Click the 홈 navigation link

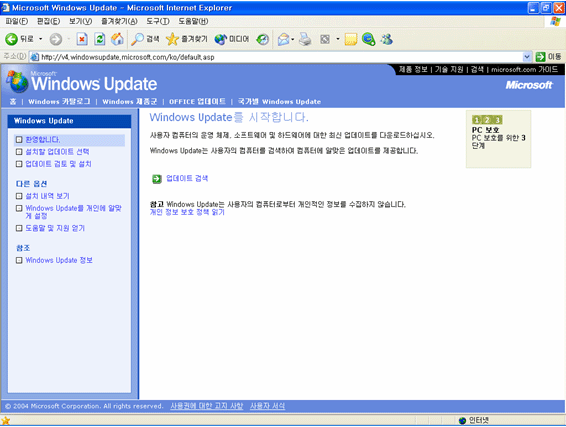pos(13,101)
